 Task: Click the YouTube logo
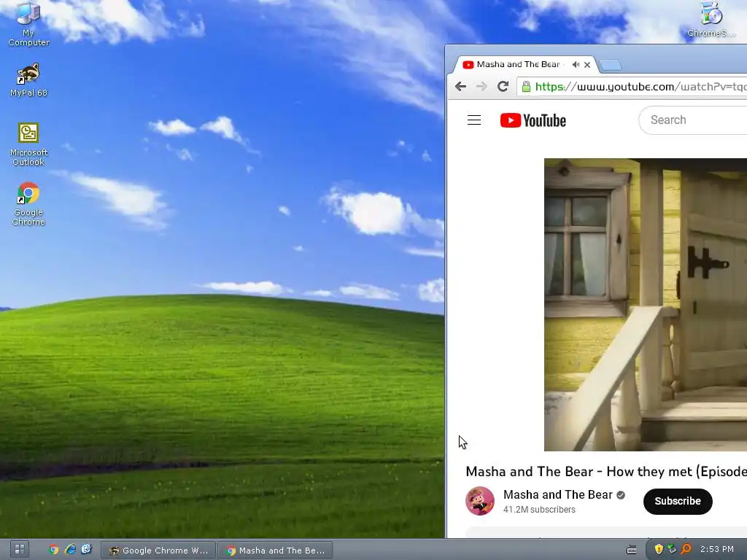tap(533, 120)
